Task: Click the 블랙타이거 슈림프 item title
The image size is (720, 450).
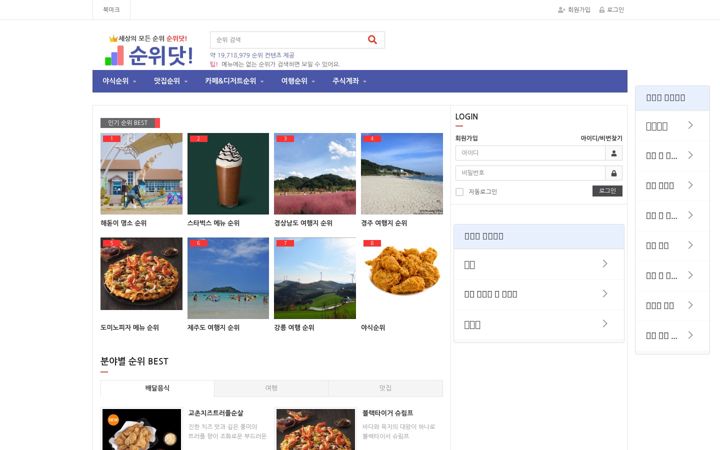Action: coord(388,413)
